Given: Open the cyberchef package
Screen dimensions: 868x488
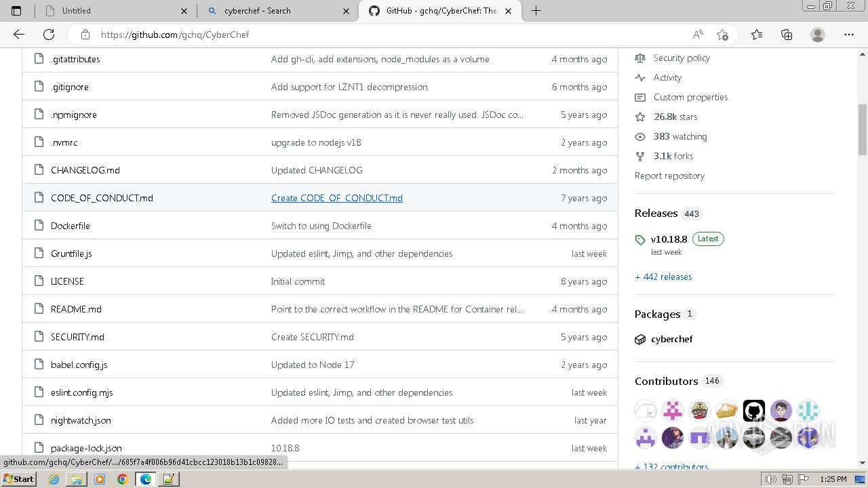Looking at the screenshot, I should [671, 339].
